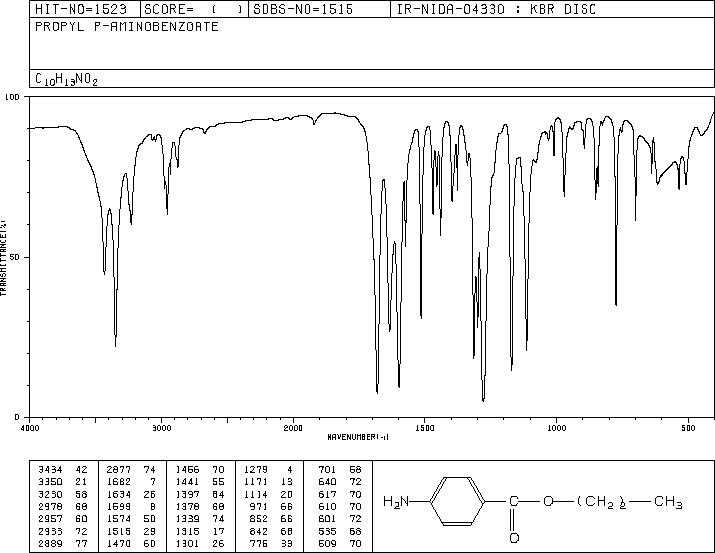Image resolution: width=715 pixels, height=553 pixels.
Task: Select the 776 peak table entry
Action: [x=271, y=544]
